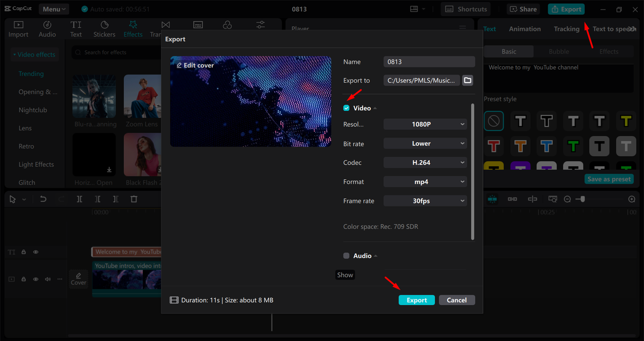Open the Frame rate 30fps dropdown
Viewport: 644px width, 341px height.
pos(425,201)
